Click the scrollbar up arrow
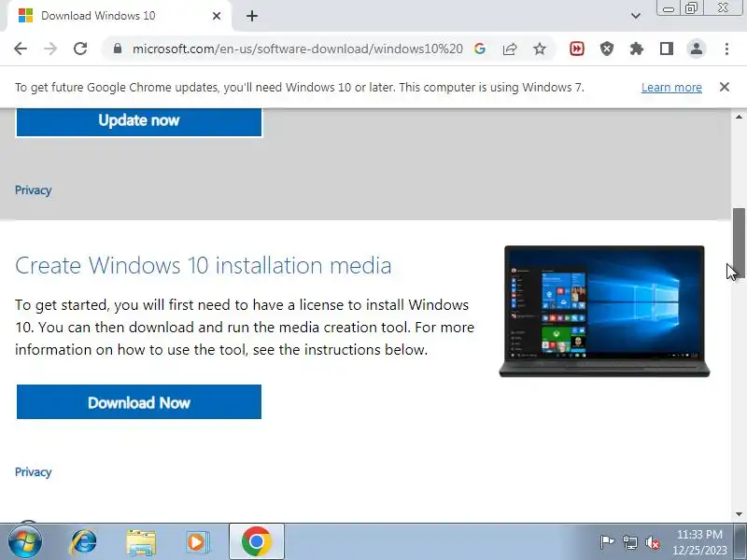The image size is (747, 560). 739,117
